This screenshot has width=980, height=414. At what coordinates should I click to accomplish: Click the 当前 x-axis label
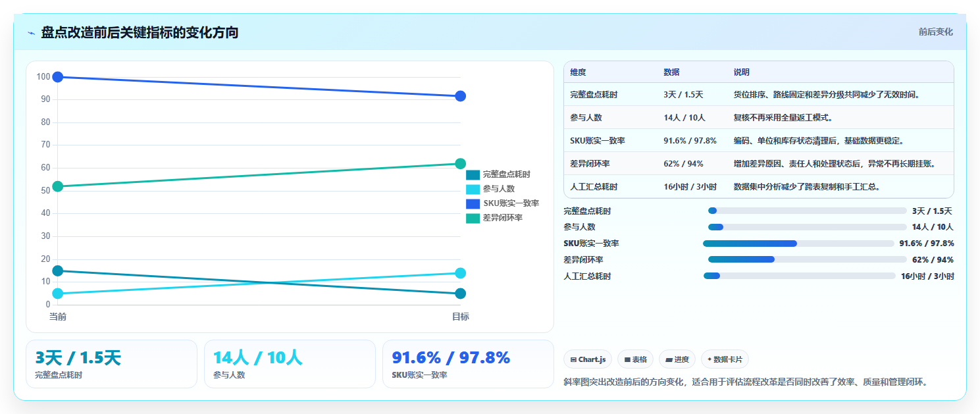58,317
